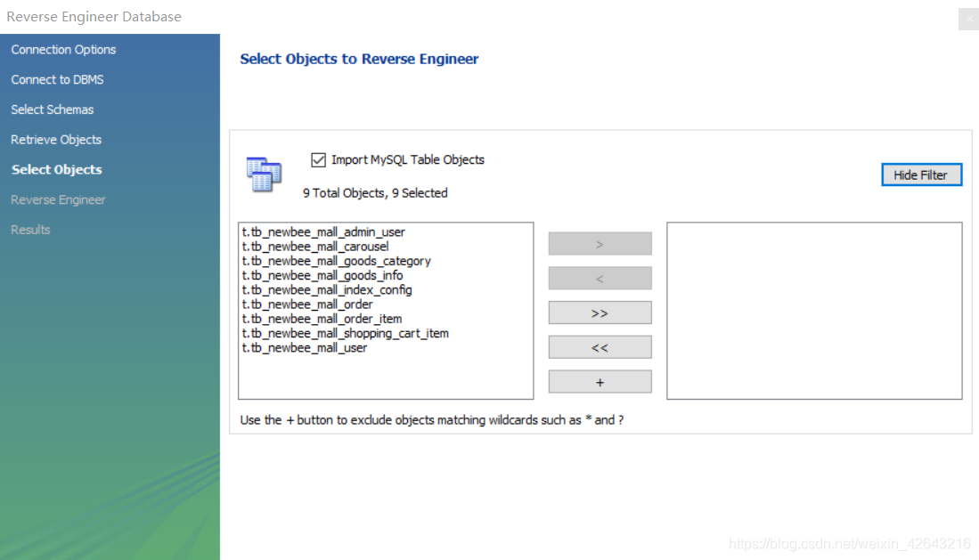Click the single left arrow < button

[x=600, y=279]
